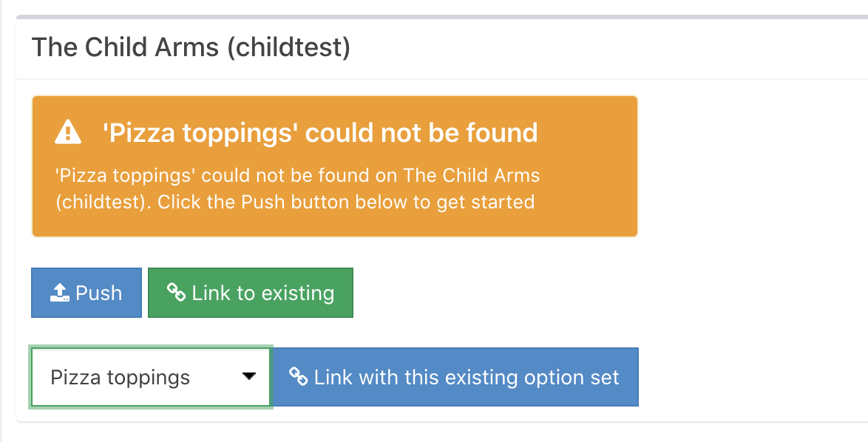Open the Pizza toppings dropdown
This screenshot has height=442, width=868.
151,377
